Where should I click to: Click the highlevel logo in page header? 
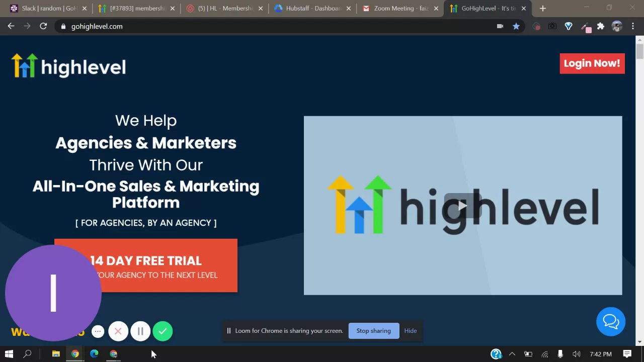[x=68, y=66]
